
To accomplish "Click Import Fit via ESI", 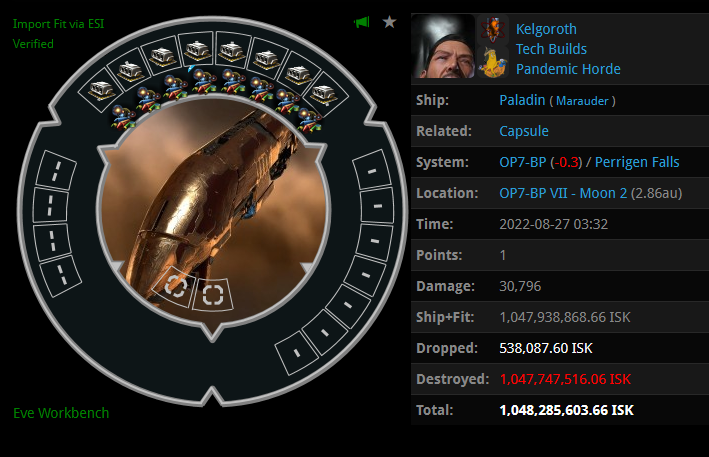I will (58, 24).
